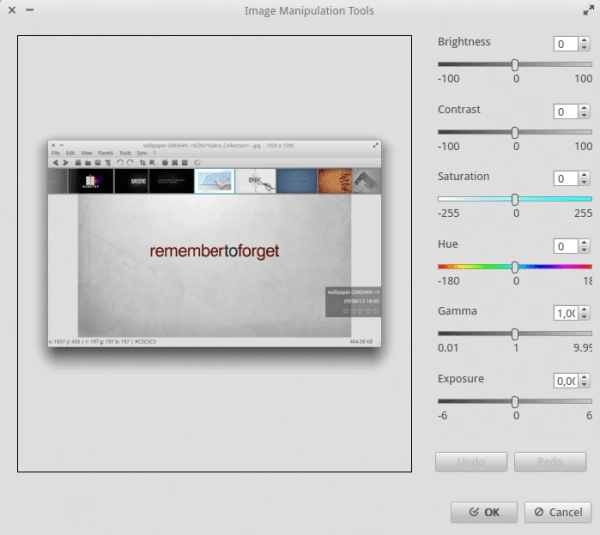The width and height of the screenshot is (600, 535).
Task: Click the Contrast slider handle
Action: coord(515,131)
